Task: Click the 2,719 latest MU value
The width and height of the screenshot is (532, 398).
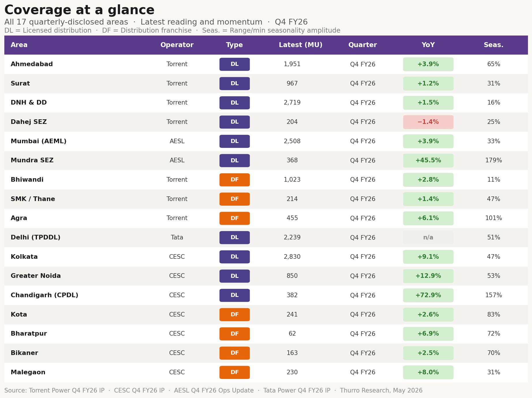Action: pyautogui.click(x=292, y=103)
